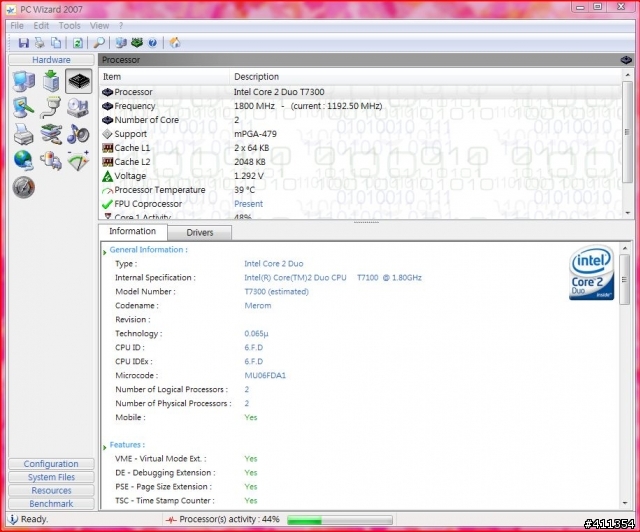Click the Hardware section button
The image size is (640, 532).
click(51, 60)
